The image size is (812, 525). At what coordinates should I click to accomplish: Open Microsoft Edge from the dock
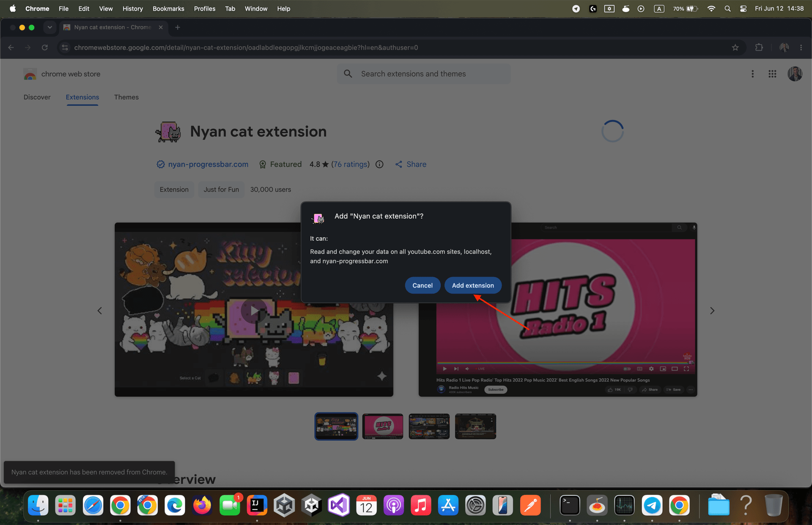coord(175,505)
